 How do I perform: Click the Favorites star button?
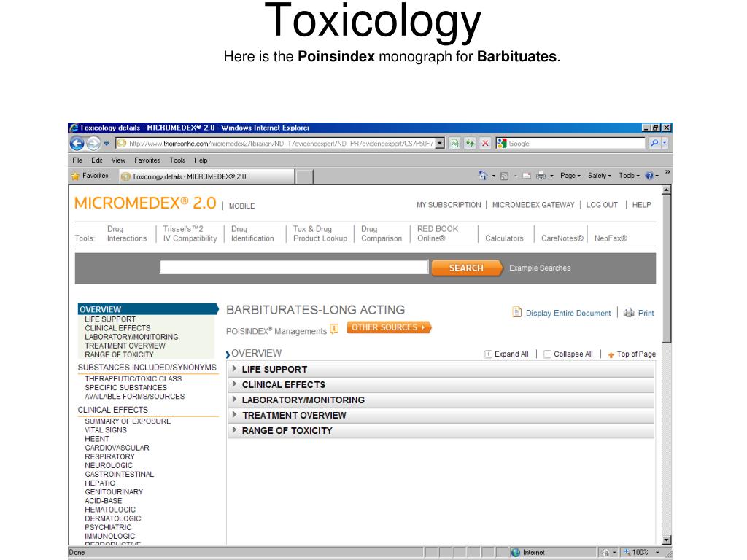pyautogui.click(x=90, y=176)
